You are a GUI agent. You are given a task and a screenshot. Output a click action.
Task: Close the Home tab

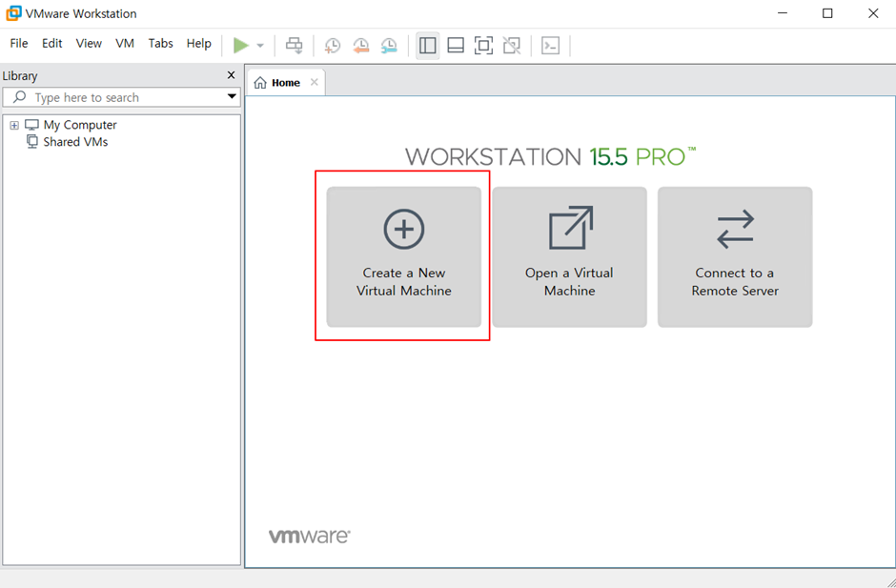point(314,82)
